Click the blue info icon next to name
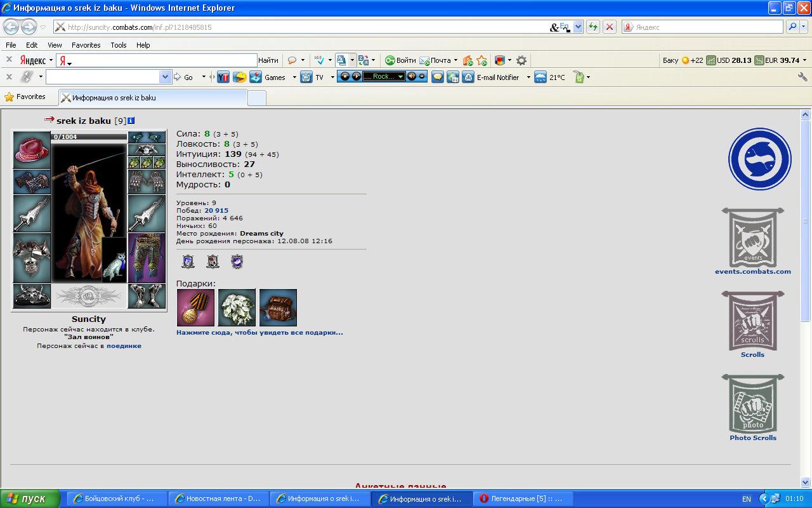 [131, 121]
